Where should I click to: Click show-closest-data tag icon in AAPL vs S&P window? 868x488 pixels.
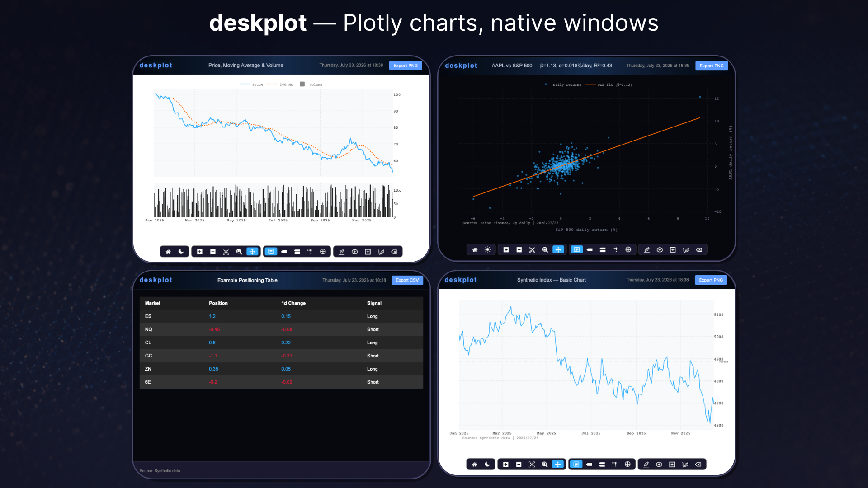point(590,250)
